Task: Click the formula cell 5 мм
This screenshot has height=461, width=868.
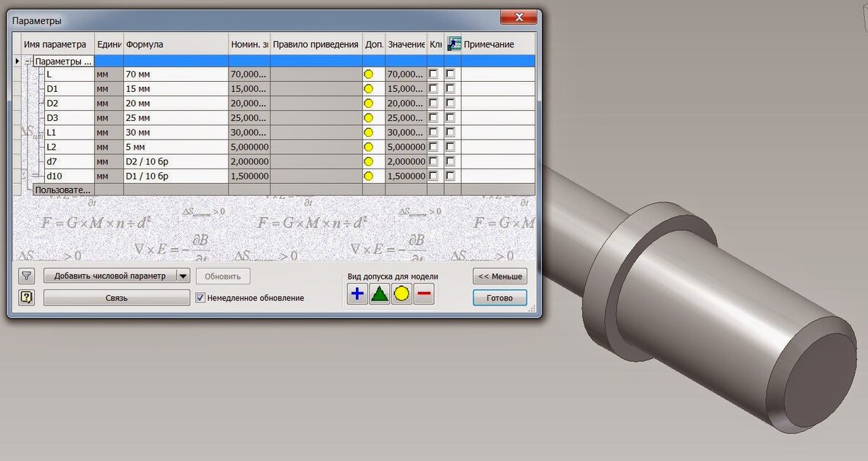Action: pos(176,147)
